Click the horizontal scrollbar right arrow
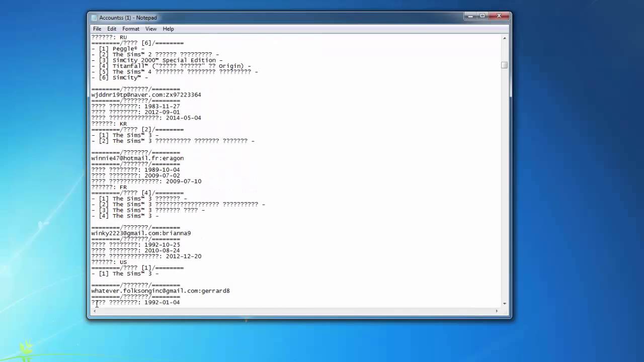 (x=497, y=311)
